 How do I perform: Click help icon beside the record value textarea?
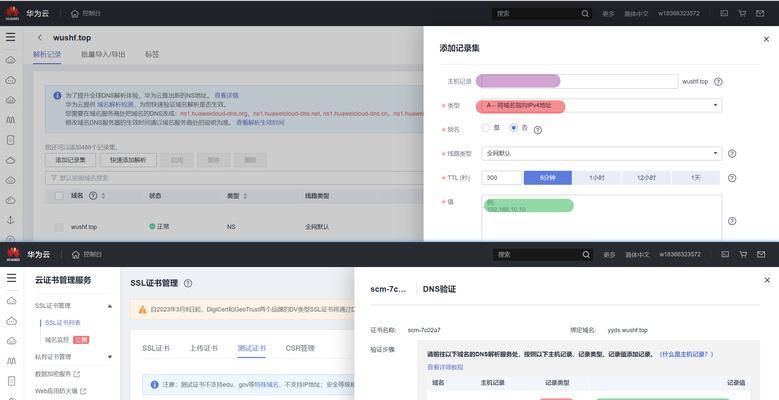click(732, 221)
